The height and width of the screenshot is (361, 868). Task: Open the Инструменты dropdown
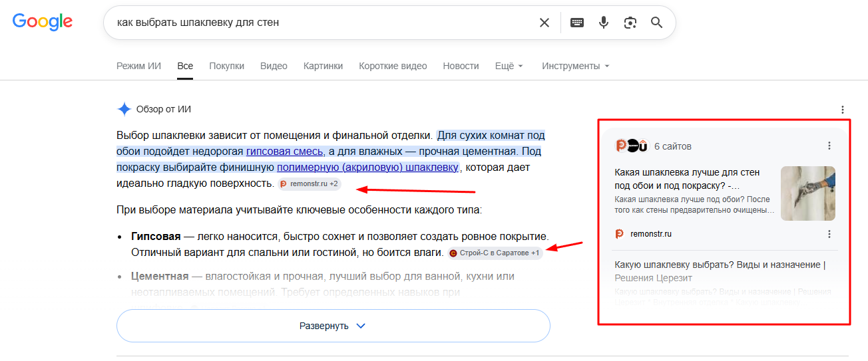(576, 66)
